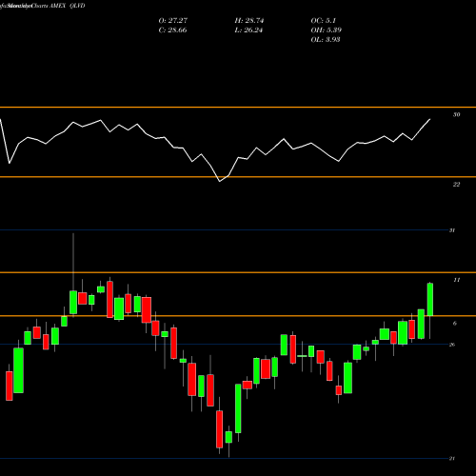This screenshot has height=476, width=476.
Task: Click the 26 price axis label
Action: (x=452, y=345)
